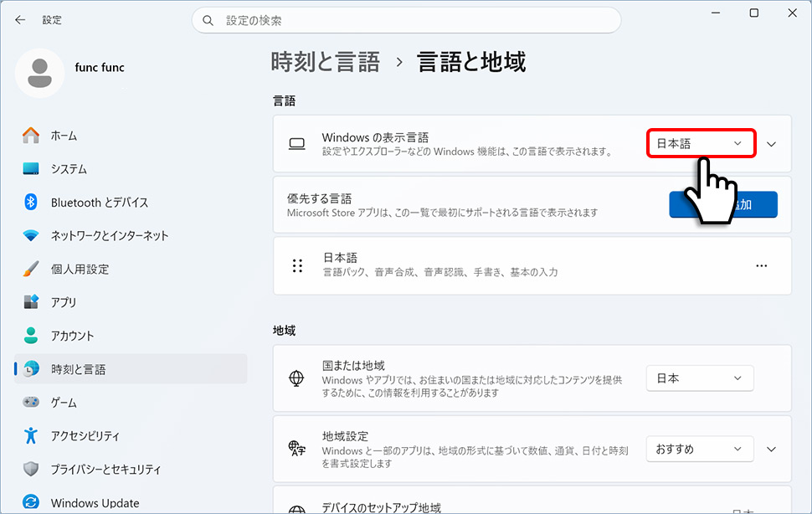Viewport: 812px width, 514px height.
Task: Click the アカウント person icon
Action: [x=31, y=336]
